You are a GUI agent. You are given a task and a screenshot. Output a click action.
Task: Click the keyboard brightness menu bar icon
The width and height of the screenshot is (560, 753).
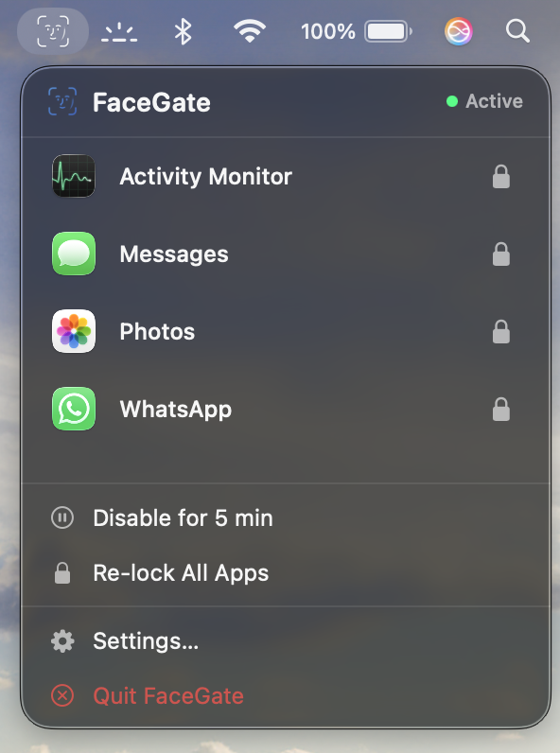coord(119,32)
